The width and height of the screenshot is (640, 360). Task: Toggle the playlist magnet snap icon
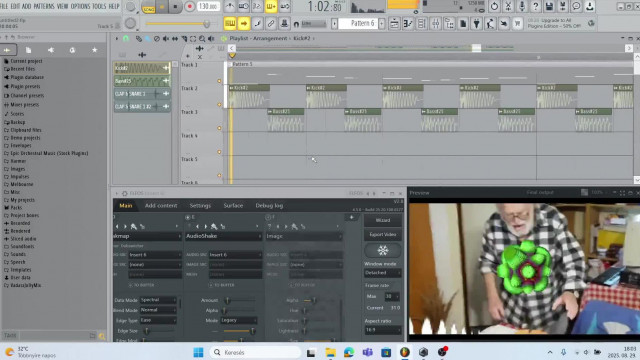[126, 38]
